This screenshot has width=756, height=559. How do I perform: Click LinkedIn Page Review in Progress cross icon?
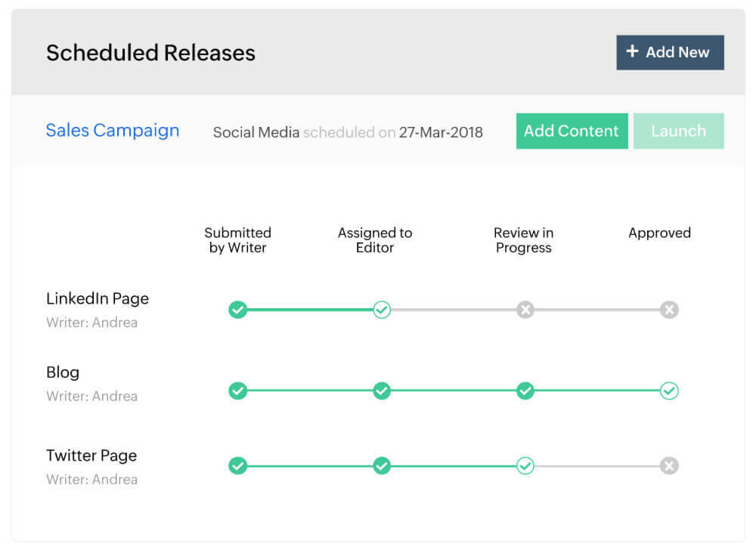tap(525, 310)
